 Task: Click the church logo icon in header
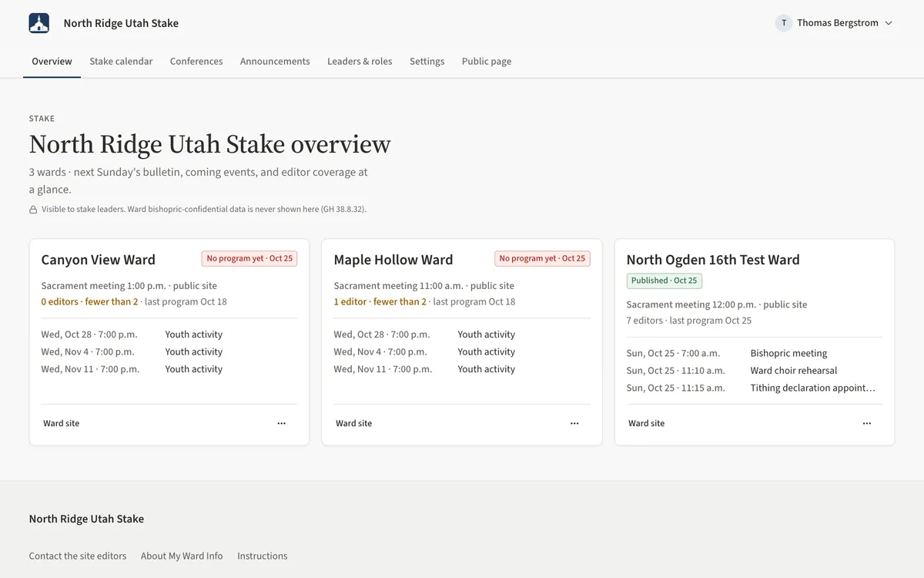(x=39, y=23)
